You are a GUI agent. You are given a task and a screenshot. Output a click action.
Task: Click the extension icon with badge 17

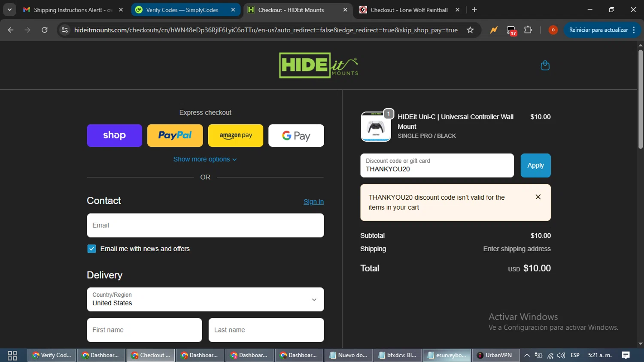511,30
